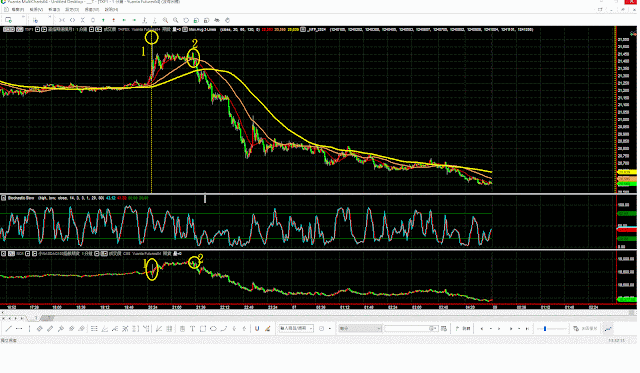Toggle the magnet snap mode icon
Image resolution: width=640 pixels, height=373 pixels.
click(257, 329)
